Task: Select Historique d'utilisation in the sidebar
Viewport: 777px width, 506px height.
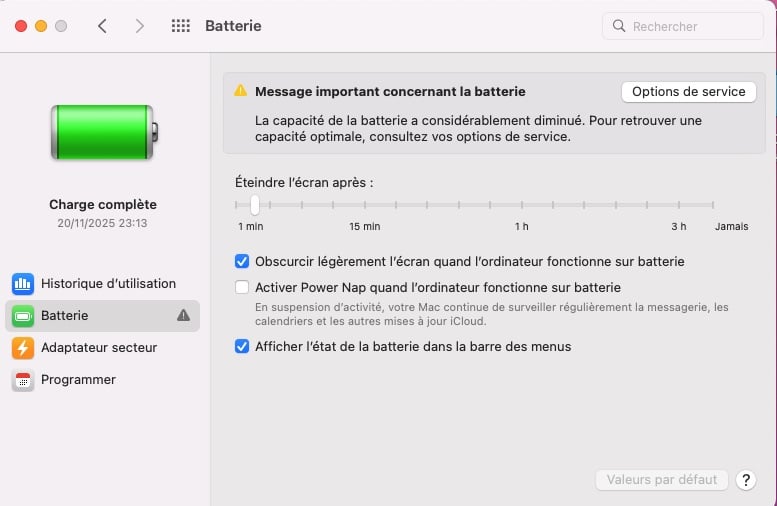Action: (x=107, y=284)
